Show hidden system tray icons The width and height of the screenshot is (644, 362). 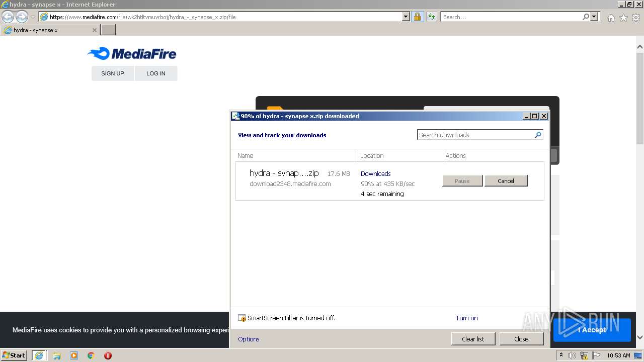(561, 355)
